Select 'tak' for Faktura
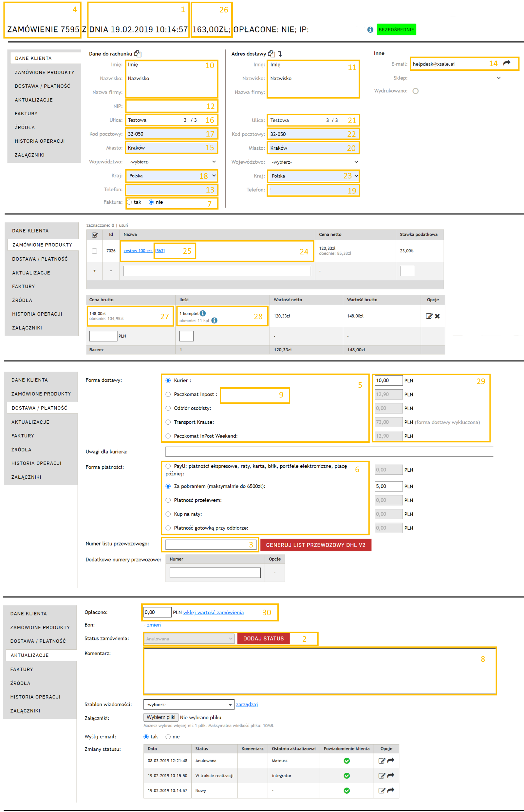The image size is (524, 812). click(x=129, y=202)
